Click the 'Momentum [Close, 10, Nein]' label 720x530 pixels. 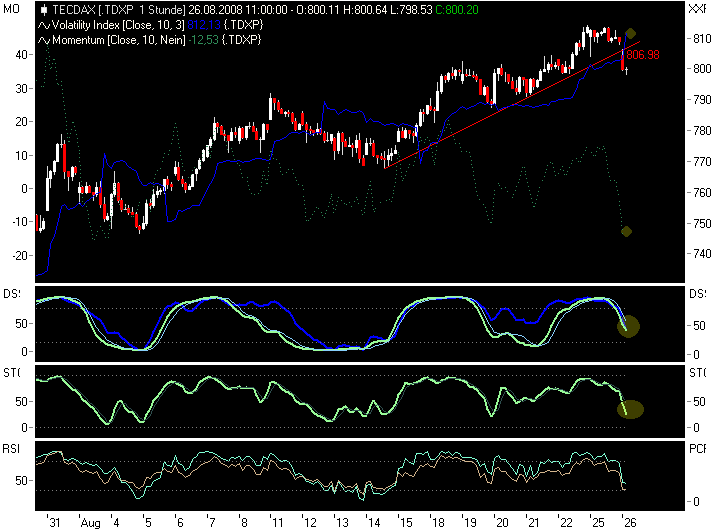pyautogui.click(x=119, y=40)
